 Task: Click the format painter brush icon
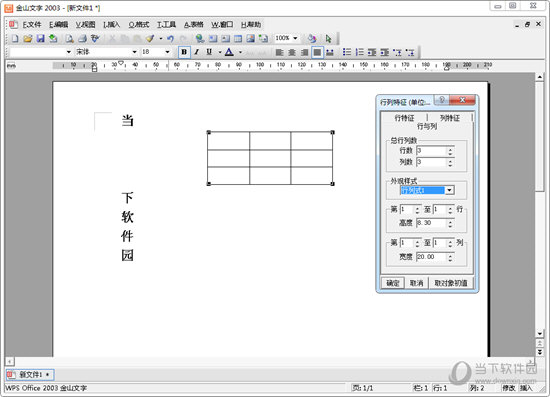coord(150,38)
